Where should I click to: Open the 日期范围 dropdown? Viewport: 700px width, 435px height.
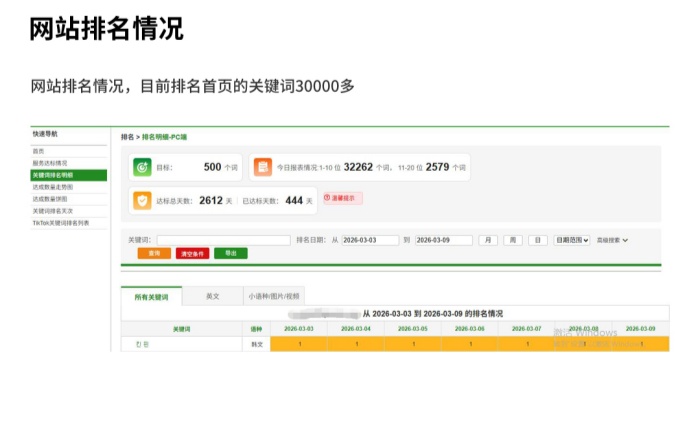572,240
